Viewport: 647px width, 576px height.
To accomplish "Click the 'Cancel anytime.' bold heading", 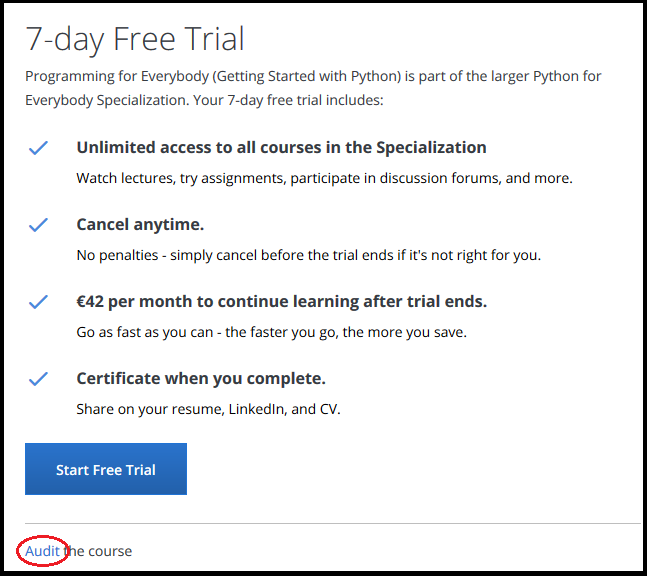I will tap(140, 225).
